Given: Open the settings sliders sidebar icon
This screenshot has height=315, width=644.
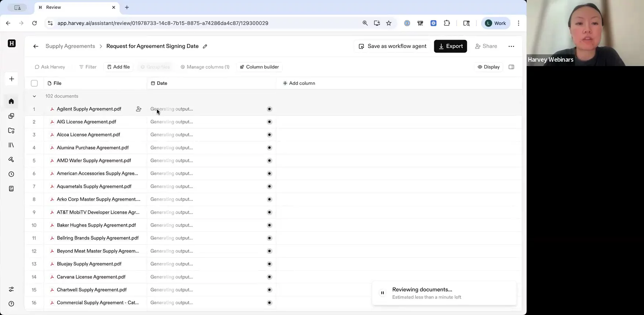Looking at the screenshot, I should coord(11,289).
